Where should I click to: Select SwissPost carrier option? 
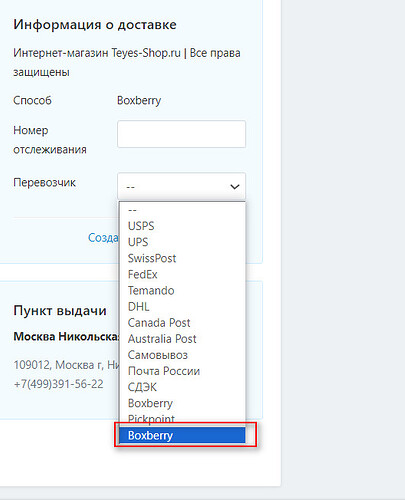tap(182, 258)
